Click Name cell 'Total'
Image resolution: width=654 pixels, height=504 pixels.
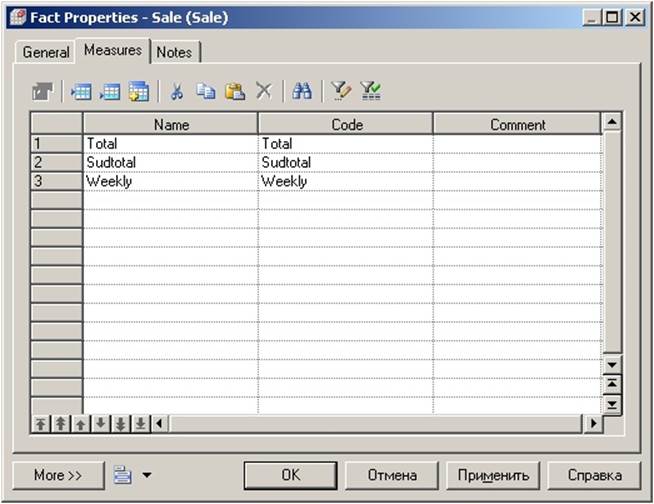171,144
